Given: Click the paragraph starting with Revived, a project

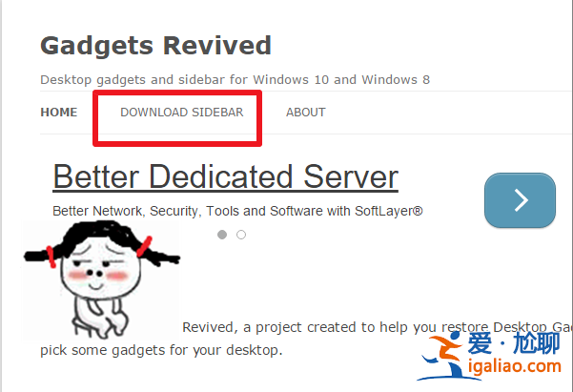Looking at the screenshot, I should click(378, 327).
